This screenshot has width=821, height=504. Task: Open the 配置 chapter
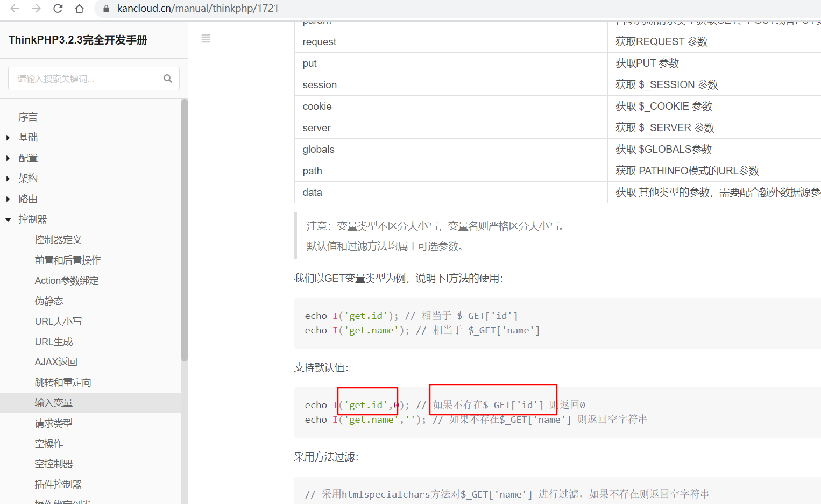[28, 158]
